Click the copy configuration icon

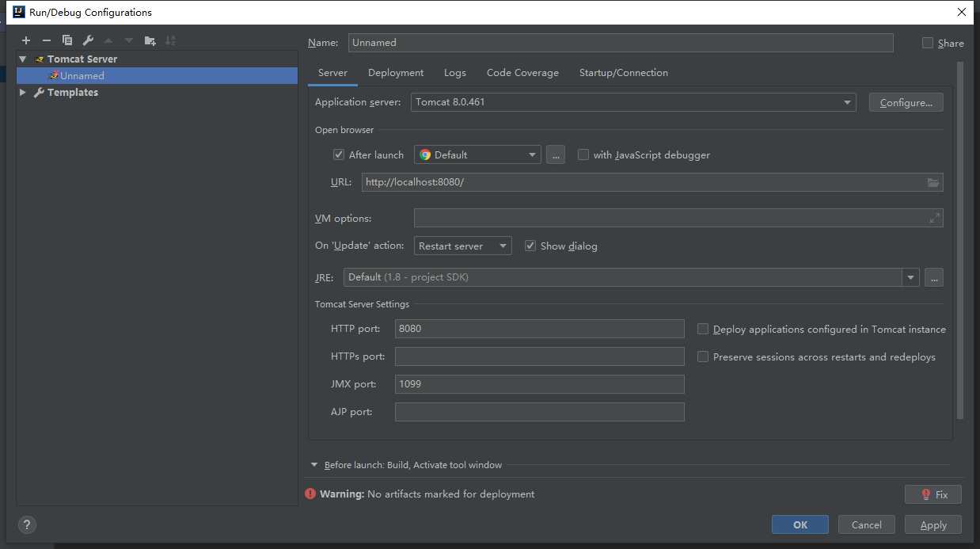pos(67,40)
